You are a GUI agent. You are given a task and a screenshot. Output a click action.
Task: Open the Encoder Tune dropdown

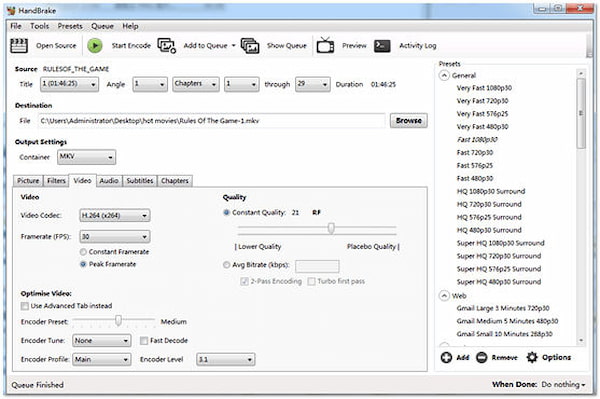click(x=101, y=340)
